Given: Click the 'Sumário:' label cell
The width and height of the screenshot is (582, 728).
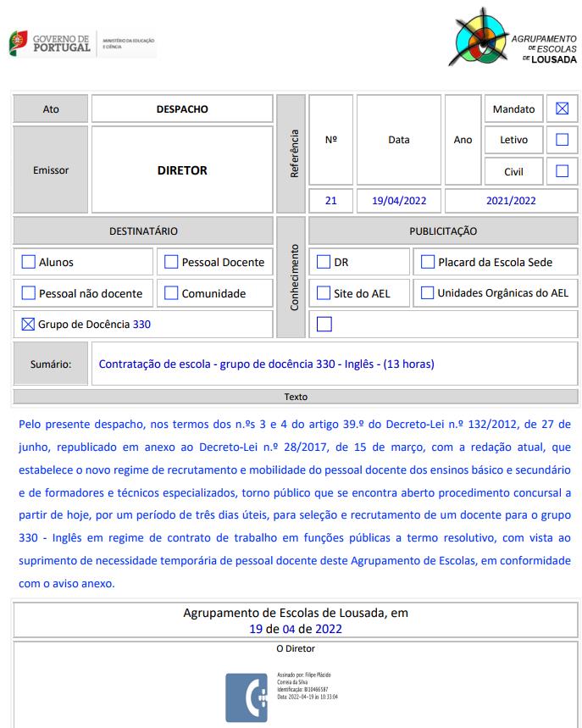Looking at the screenshot, I should click(51, 364).
